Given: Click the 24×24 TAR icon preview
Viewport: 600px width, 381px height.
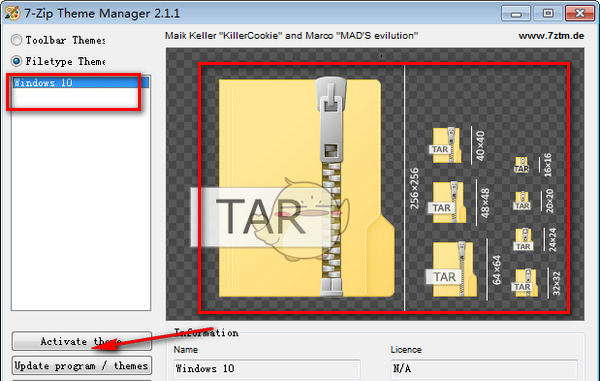Looking at the screenshot, I should [x=523, y=240].
